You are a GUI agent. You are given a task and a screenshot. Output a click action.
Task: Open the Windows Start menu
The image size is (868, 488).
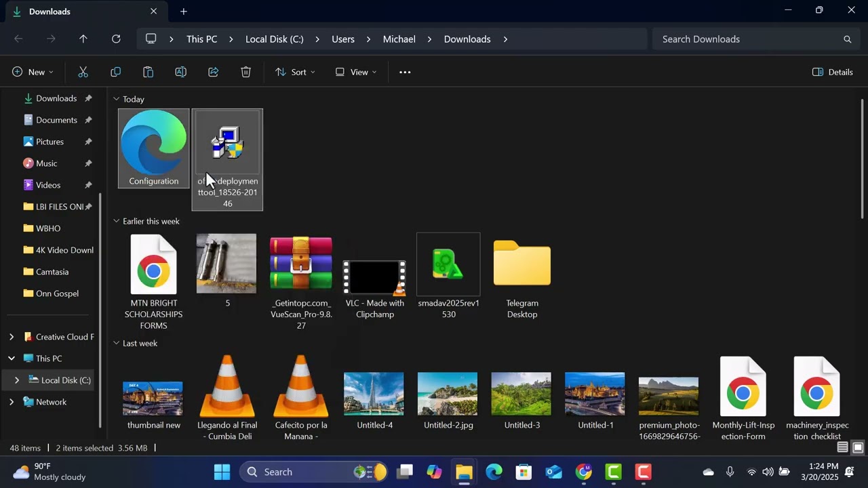222,472
